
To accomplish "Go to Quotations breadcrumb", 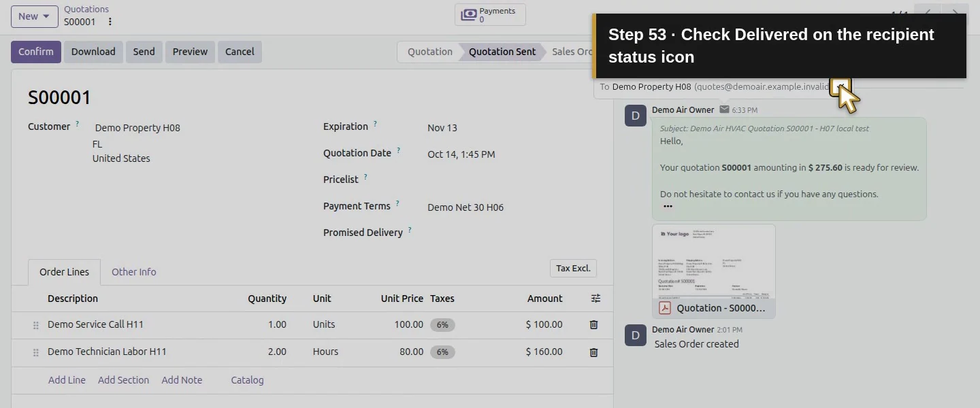I will click(x=86, y=10).
